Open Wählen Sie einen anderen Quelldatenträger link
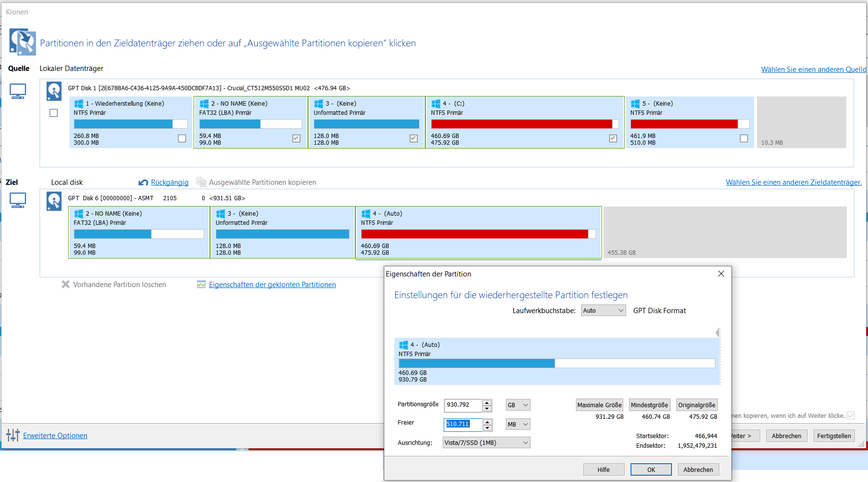 point(813,69)
